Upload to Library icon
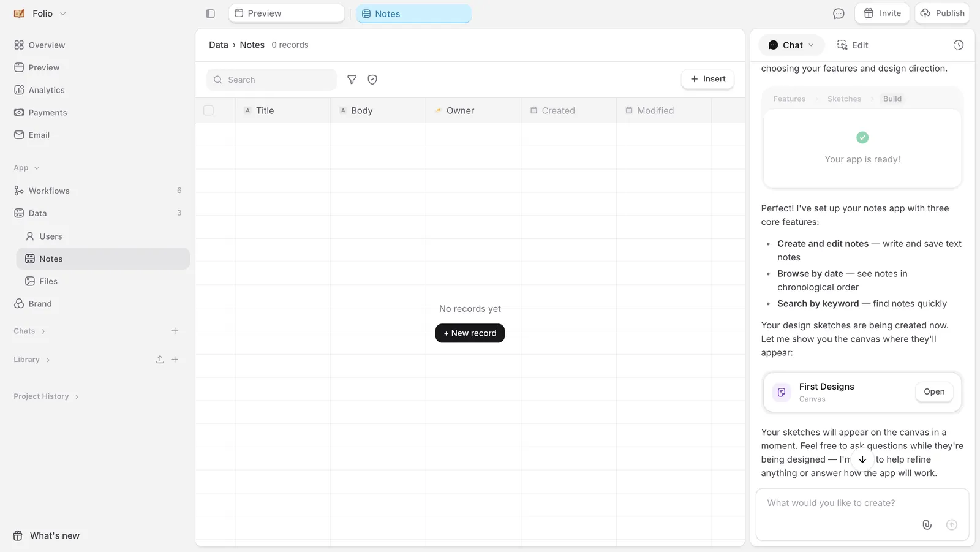 point(160,360)
